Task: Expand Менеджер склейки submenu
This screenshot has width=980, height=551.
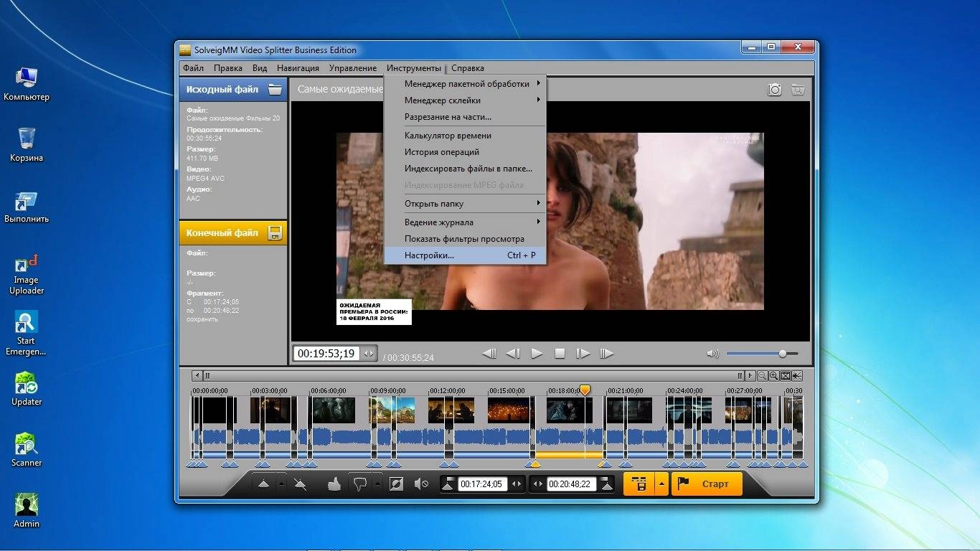Action: (465, 100)
